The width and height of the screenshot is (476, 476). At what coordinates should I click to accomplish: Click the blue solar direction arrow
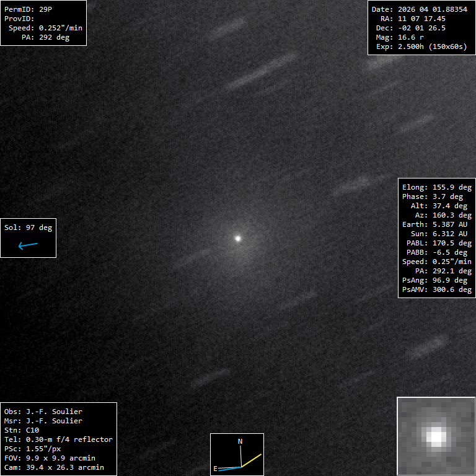(28, 245)
